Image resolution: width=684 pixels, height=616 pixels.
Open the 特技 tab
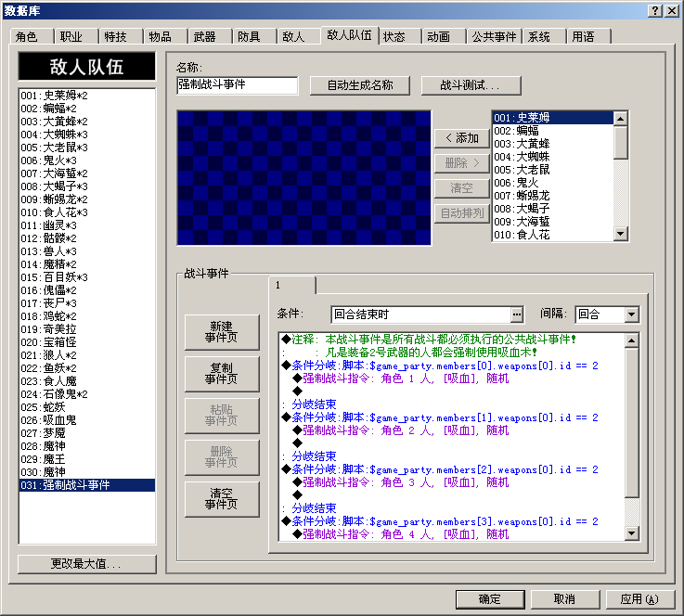point(121,36)
